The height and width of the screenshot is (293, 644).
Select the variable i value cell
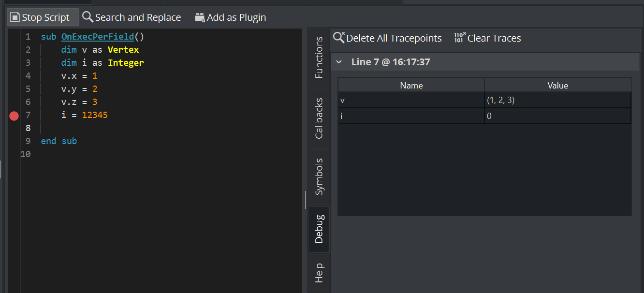(557, 116)
